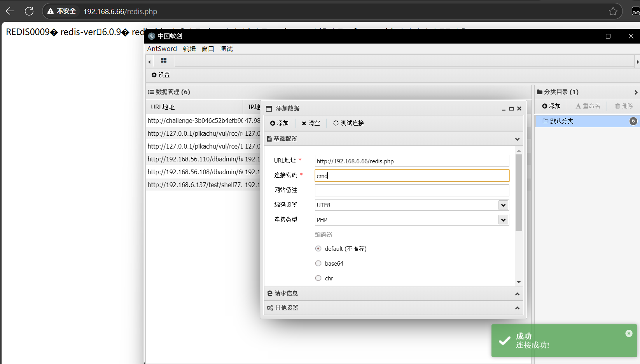Click 添加 in the add-data dialog toolbar
The width and height of the screenshot is (640, 364).
pos(279,123)
